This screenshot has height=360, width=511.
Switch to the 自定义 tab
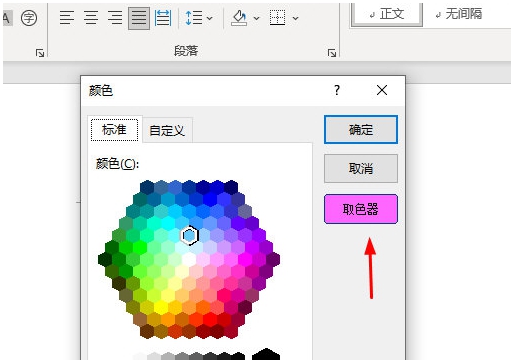click(167, 130)
